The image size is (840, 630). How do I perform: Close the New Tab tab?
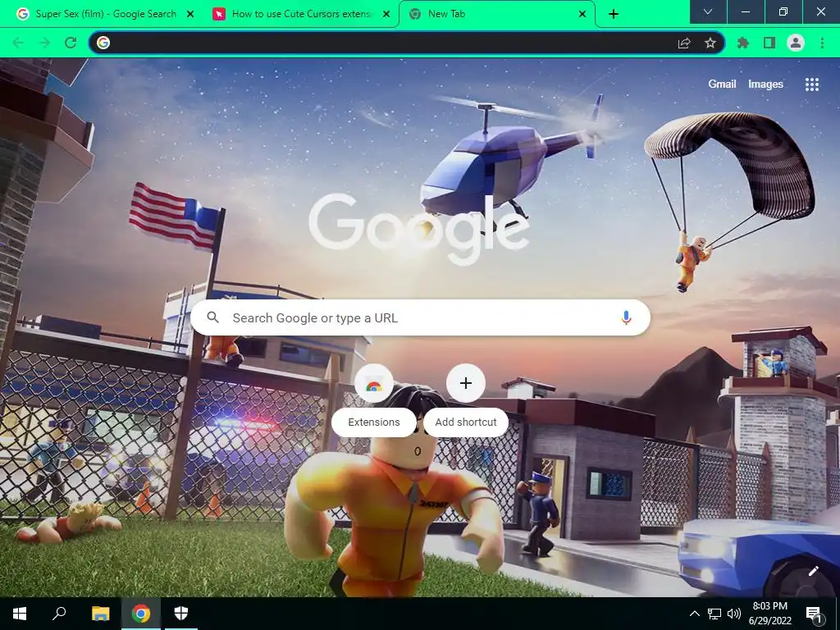pos(582,15)
